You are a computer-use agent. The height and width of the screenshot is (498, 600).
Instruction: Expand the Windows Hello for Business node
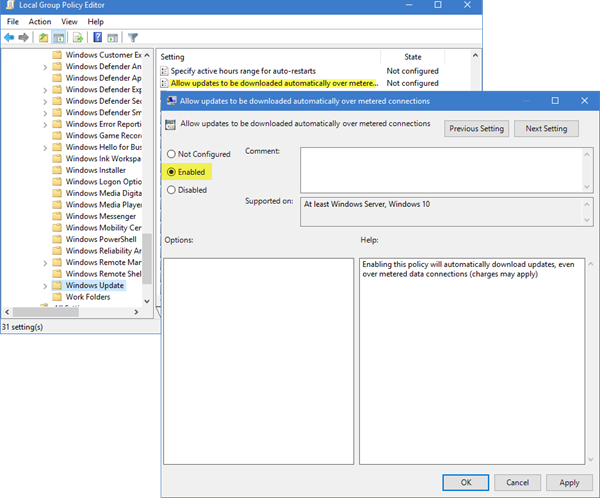coord(45,148)
